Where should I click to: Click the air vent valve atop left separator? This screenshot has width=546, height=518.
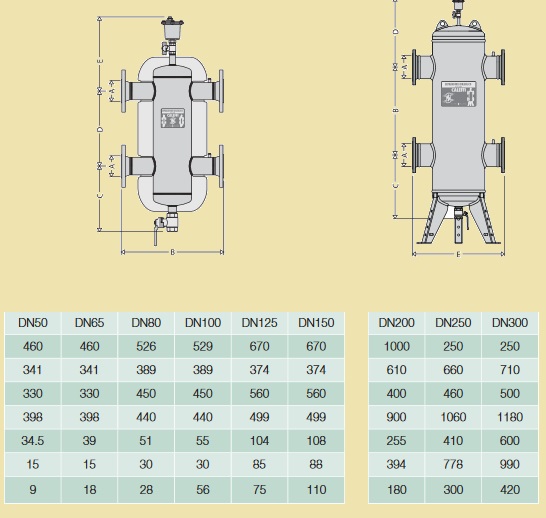(x=172, y=29)
